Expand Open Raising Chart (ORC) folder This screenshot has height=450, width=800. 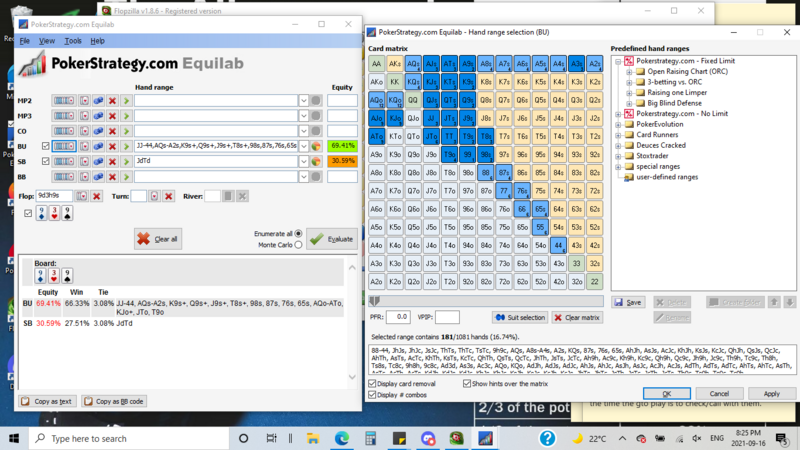(x=629, y=72)
